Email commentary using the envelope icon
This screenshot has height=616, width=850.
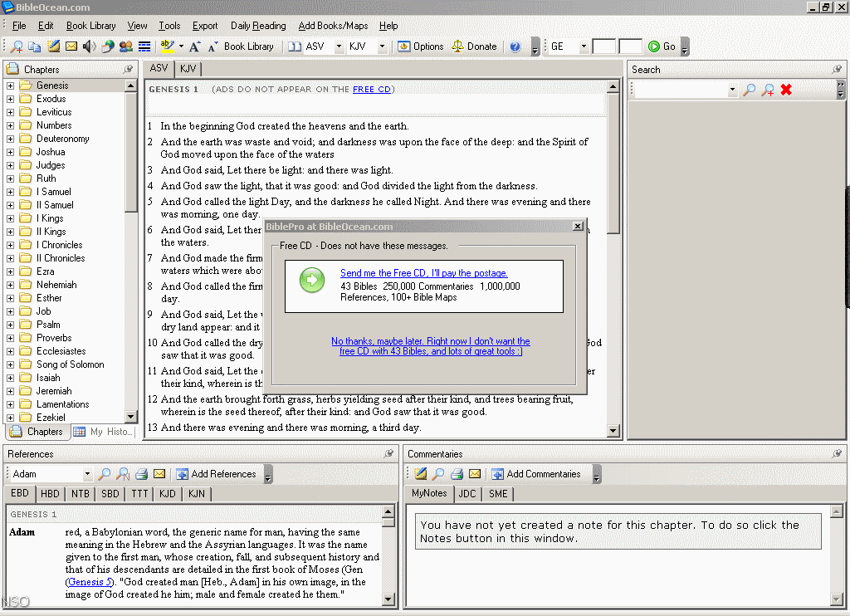pos(475,474)
